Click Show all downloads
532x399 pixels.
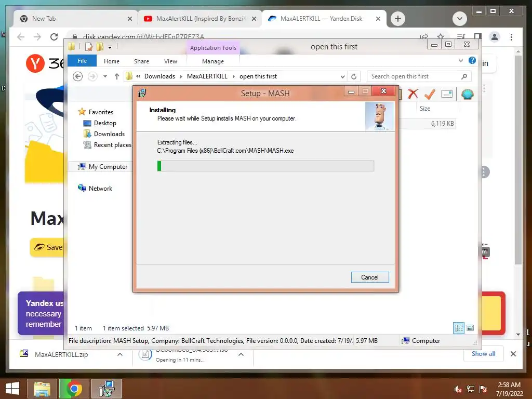[483, 353]
